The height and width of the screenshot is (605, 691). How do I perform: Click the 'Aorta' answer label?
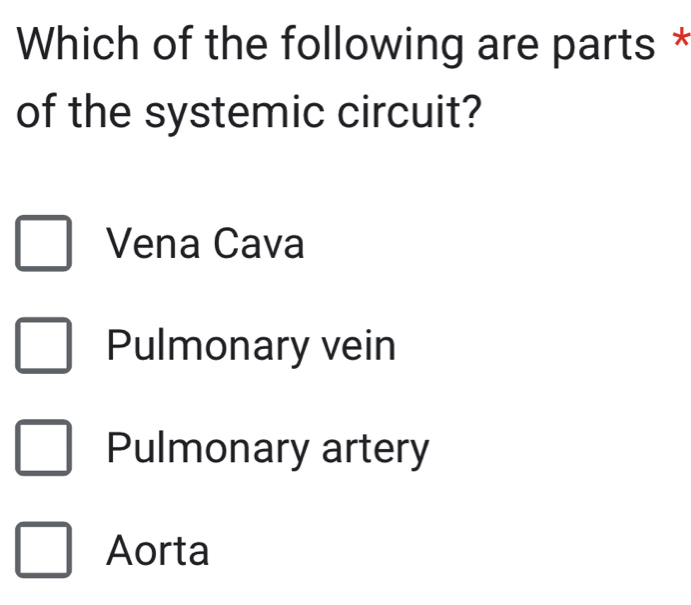(160, 550)
